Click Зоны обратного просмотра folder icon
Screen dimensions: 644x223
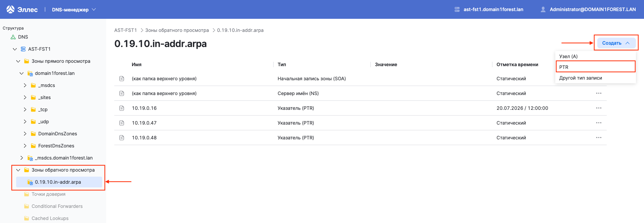pos(27,170)
